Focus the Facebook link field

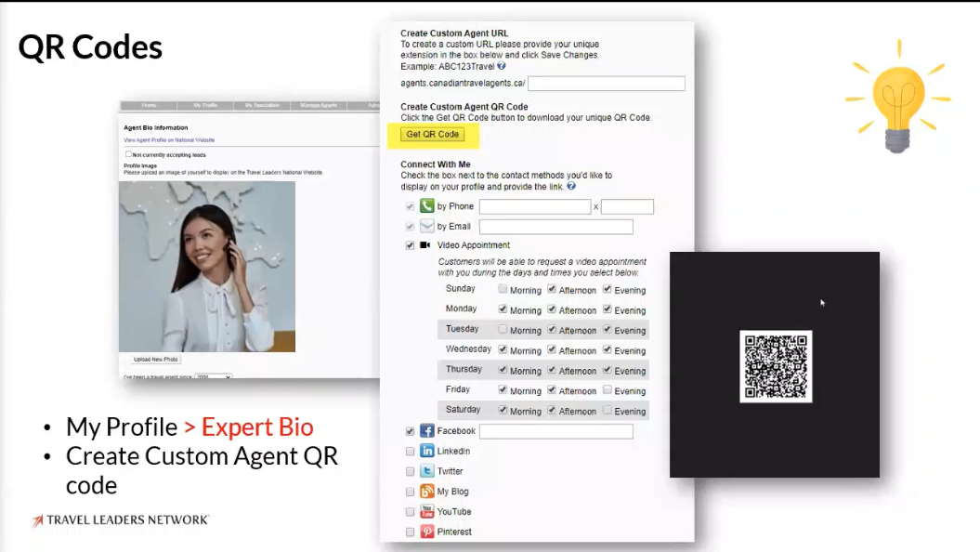tap(555, 430)
